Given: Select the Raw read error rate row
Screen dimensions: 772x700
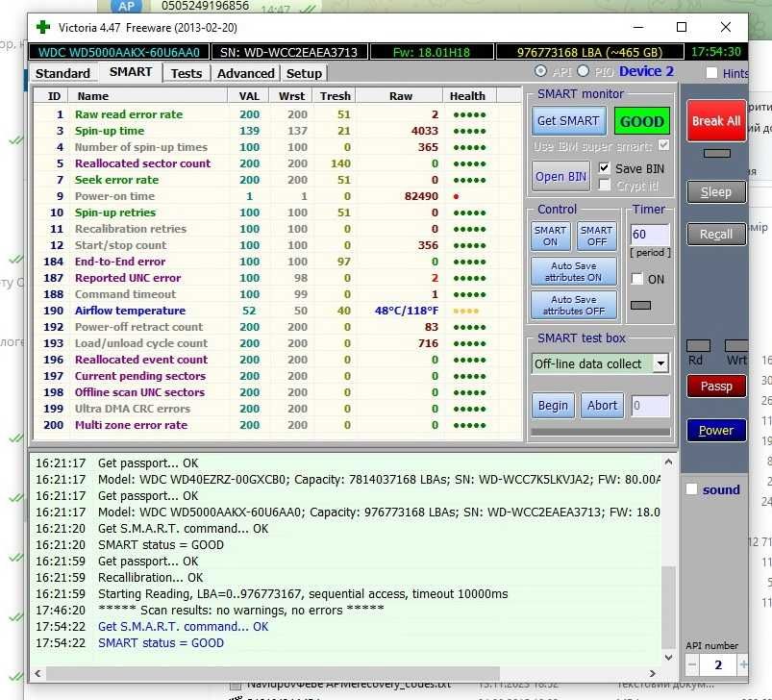Looking at the screenshot, I should [277, 114].
